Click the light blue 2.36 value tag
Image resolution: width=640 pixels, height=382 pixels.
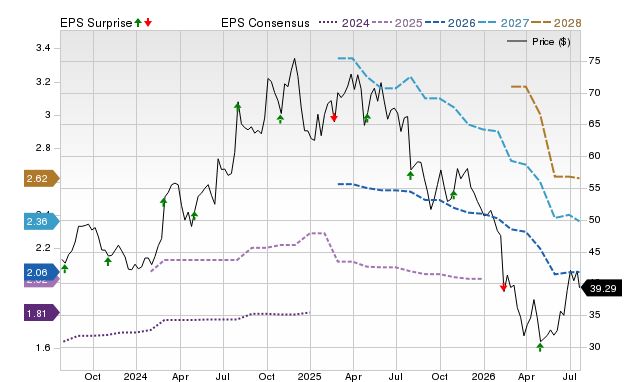point(42,222)
